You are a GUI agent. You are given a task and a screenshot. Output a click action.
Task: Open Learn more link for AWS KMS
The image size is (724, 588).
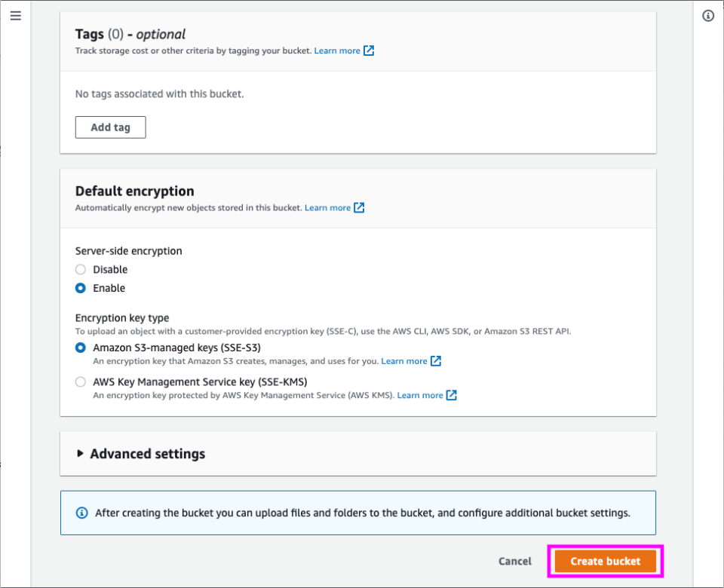pos(420,395)
